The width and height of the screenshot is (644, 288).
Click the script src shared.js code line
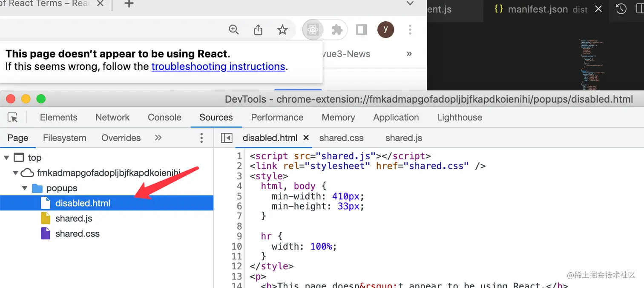pyautogui.click(x=340, y=156)
